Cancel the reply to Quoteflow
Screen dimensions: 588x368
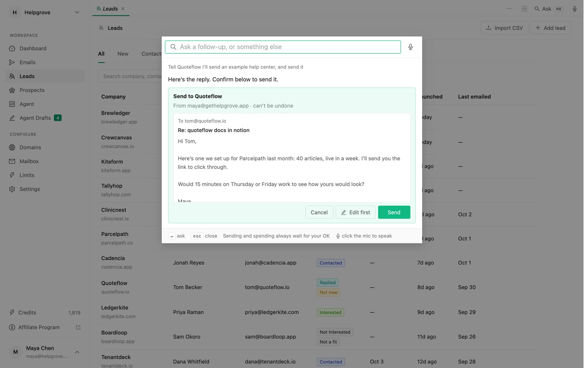pyautogui.click(x=319, y=212)
